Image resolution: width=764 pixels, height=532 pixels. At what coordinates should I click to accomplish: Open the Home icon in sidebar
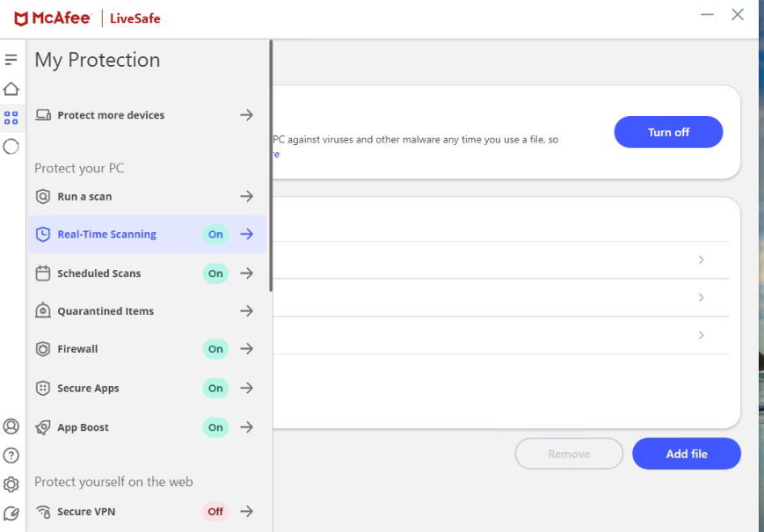click(x=11, y=89)
